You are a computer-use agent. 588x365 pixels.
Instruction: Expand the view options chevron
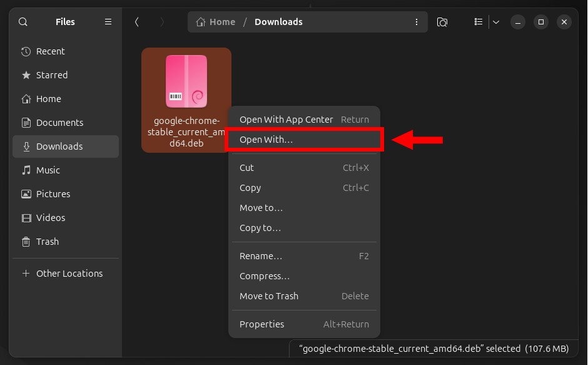point(496,22)
